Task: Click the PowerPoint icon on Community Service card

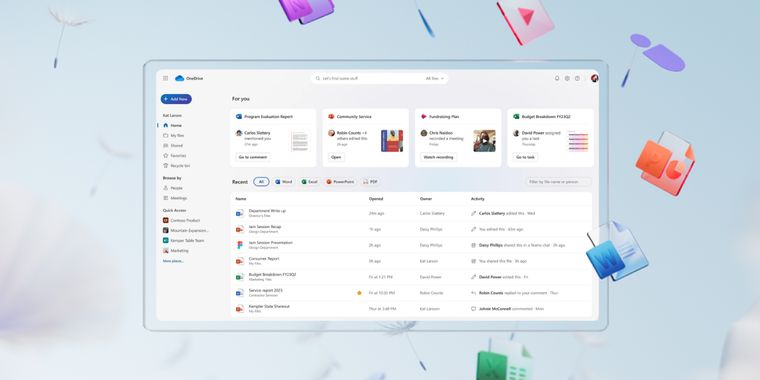Action: click(331, 117)
